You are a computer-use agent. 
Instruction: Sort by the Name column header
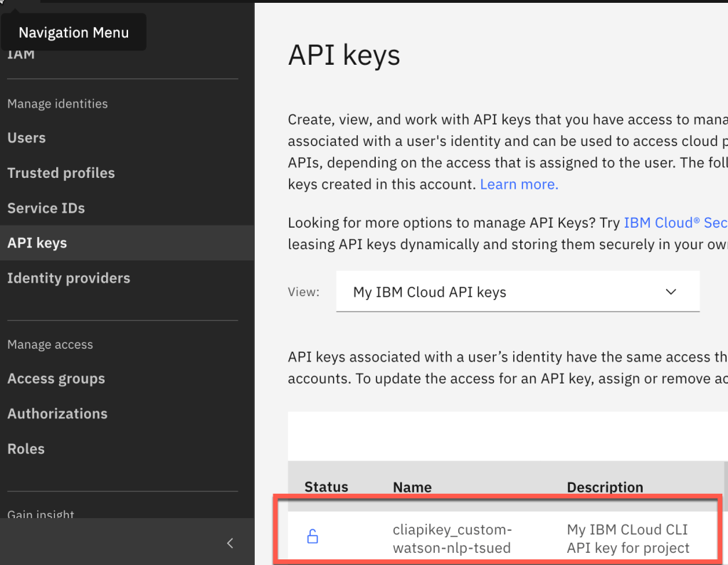tap(412, 487)
